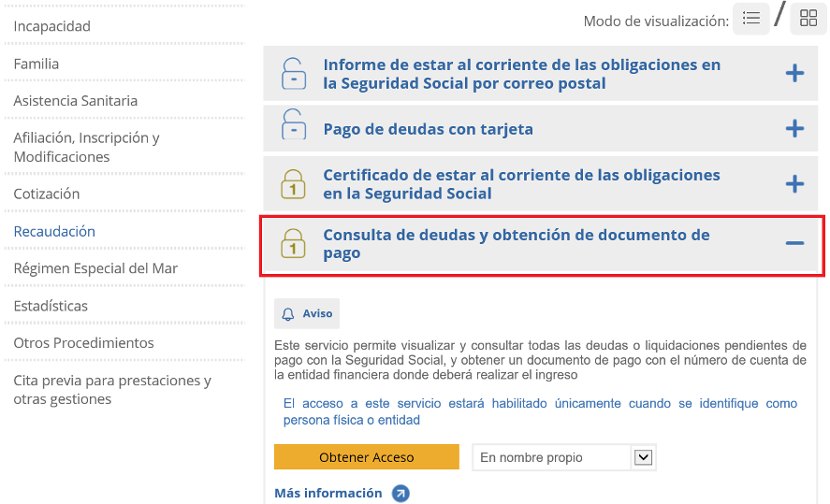Open Cita previa para prestaciones menu item
Image resolution: width=830 pixels, height=504 pixels.
click(x=112, y=390)
